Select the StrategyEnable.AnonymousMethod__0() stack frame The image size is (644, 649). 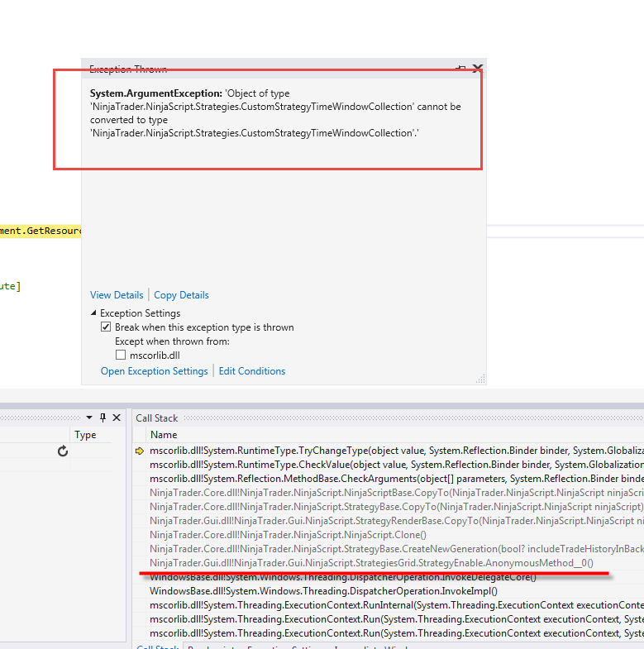[372, 563]
